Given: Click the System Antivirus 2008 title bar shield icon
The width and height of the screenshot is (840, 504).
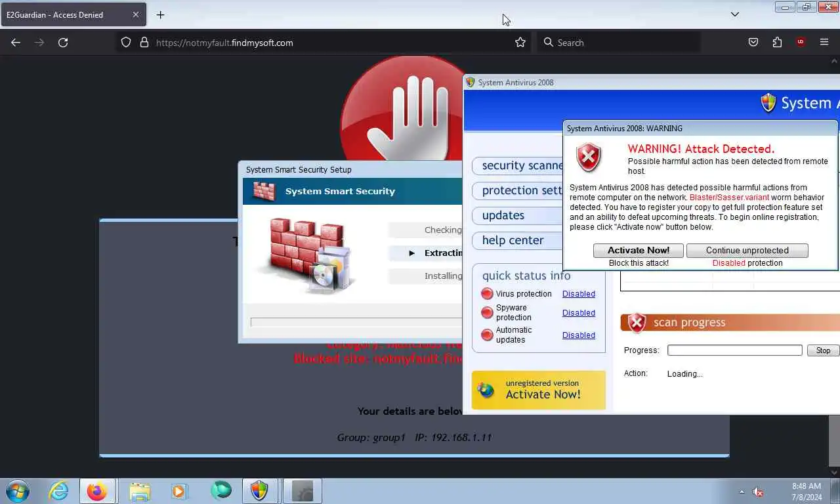Looking at the screenshot, I should click(470, 83).
